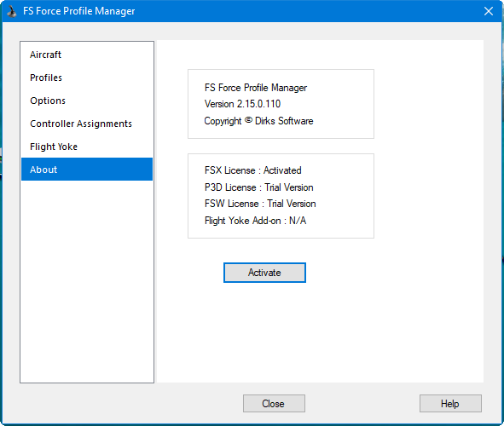Open the Aircraft section in sidebar
The height and width of the screenshot is (426, 504).
[87, 55]
